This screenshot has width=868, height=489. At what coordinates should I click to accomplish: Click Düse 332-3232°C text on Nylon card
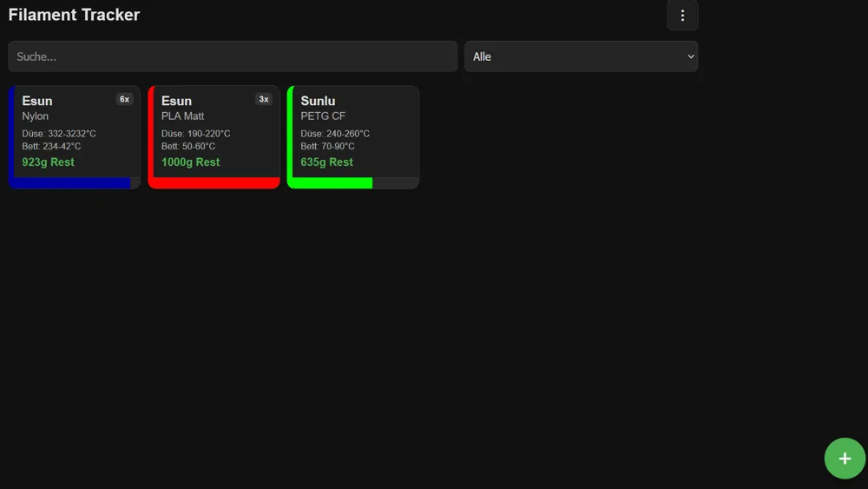tap(59, 134)
